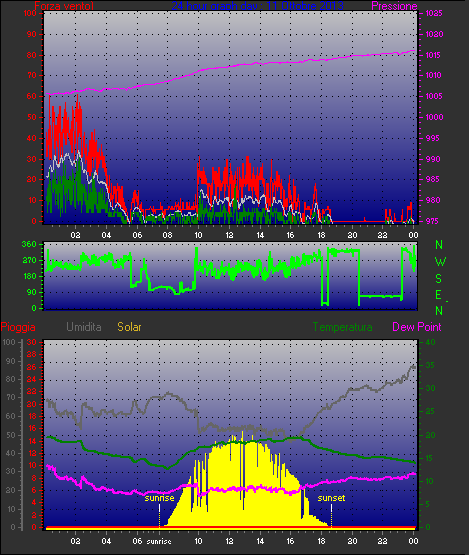The width and height of the screenshot is (469, 555).
Task: Click the 'S' compass letter beside direction chart
Action: [439, 279]
